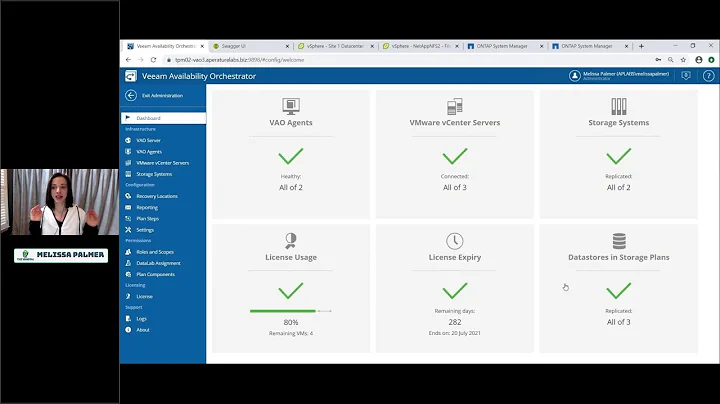Image resolution: width=720 pixels, height=404 pixels.
Task: Click the 'Ends on: 20 July 2021' text
Action: point(455,333)
